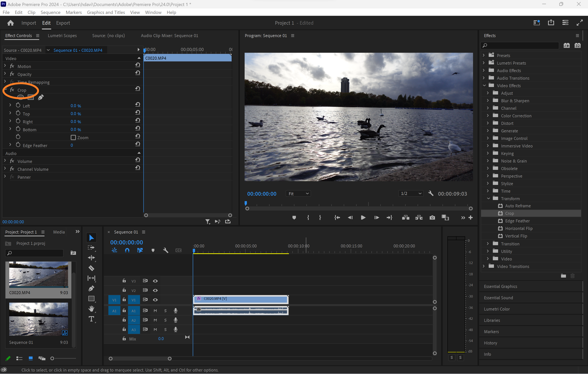Viewport: 588px width, 374px height.
Task: Mute audio track A1
Action: (155, 311)
